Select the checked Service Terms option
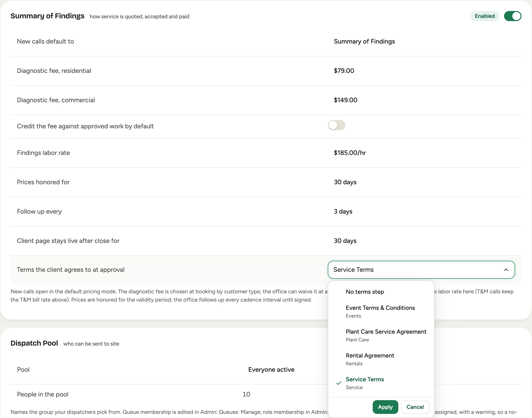532x418 pixels. (381, 383)
